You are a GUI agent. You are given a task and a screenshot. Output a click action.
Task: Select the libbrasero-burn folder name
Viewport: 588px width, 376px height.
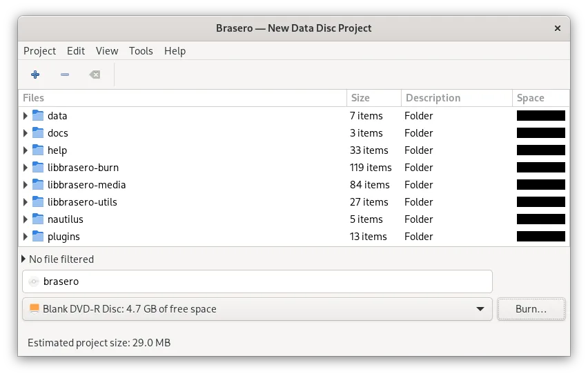coord(83,168)
